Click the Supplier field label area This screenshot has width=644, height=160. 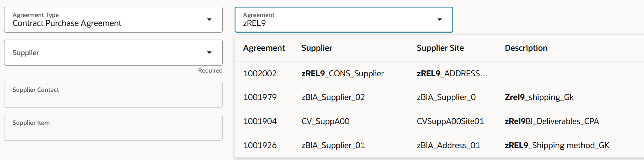click(26, 53)
